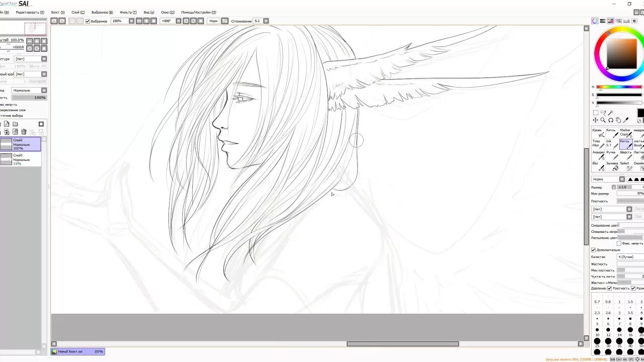Screen dimensions: 644x362
Task: Toggle the Выбранное checkbox
Action: pos(88,21)
